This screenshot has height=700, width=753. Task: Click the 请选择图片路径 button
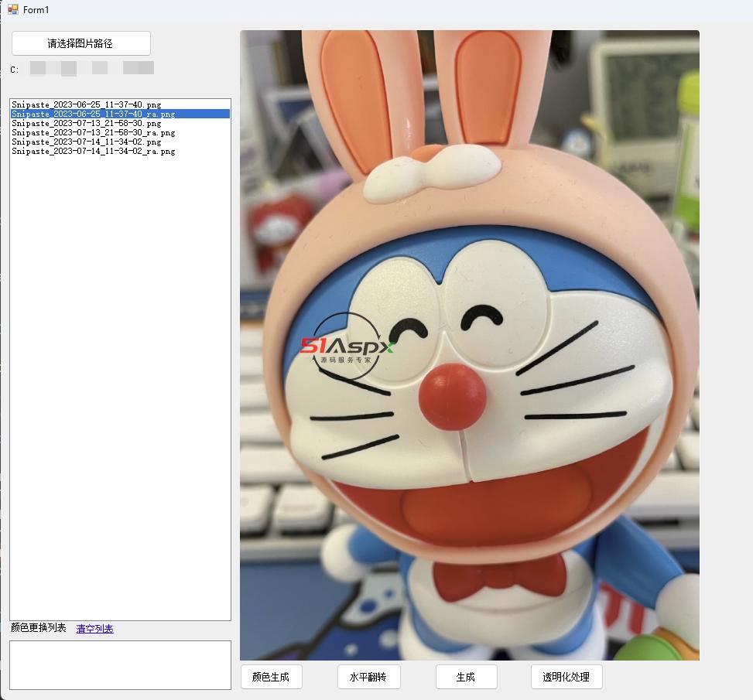click(x=80, y=43)
